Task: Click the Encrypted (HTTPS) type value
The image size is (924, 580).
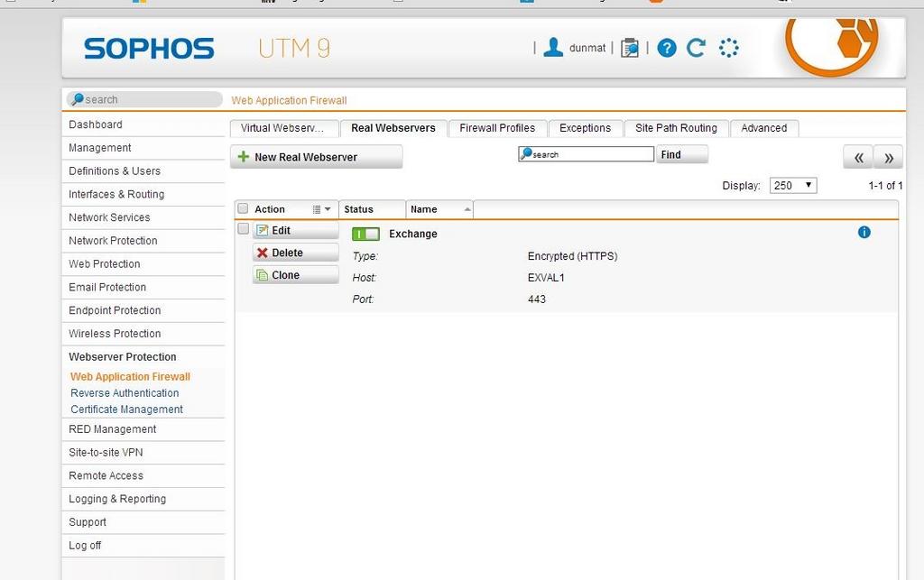Action: click(572, 256)
